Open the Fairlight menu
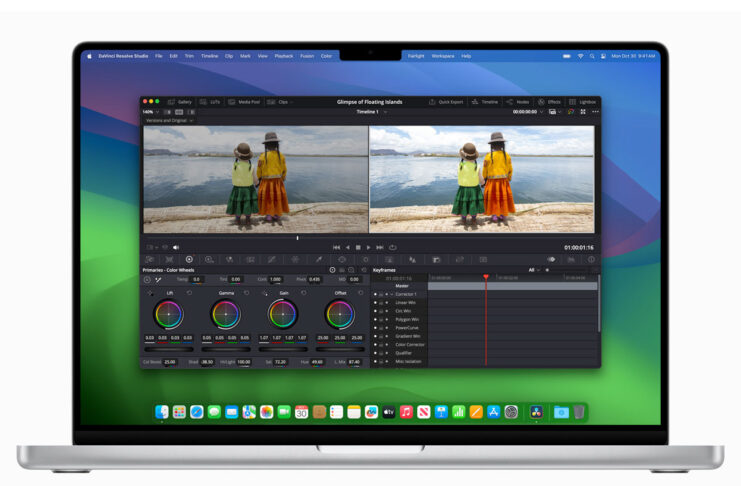The height and width of the screenshot is (486, 741). pos(416,56)
